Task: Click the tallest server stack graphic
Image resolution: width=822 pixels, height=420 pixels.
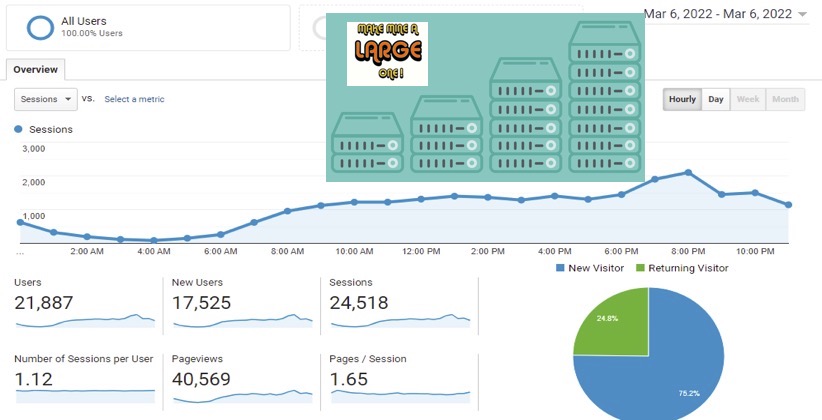Action: click(605, 96)
